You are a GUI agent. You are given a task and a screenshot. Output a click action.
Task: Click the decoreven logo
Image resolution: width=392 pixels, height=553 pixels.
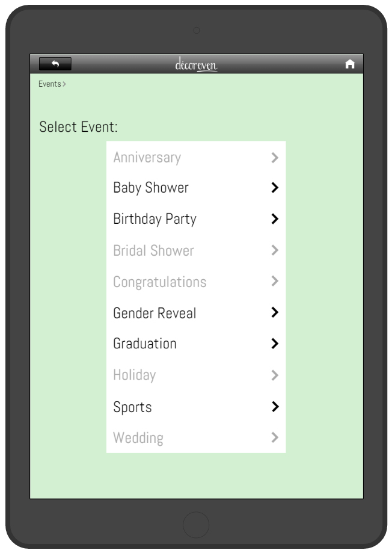[x=196, y=64]
